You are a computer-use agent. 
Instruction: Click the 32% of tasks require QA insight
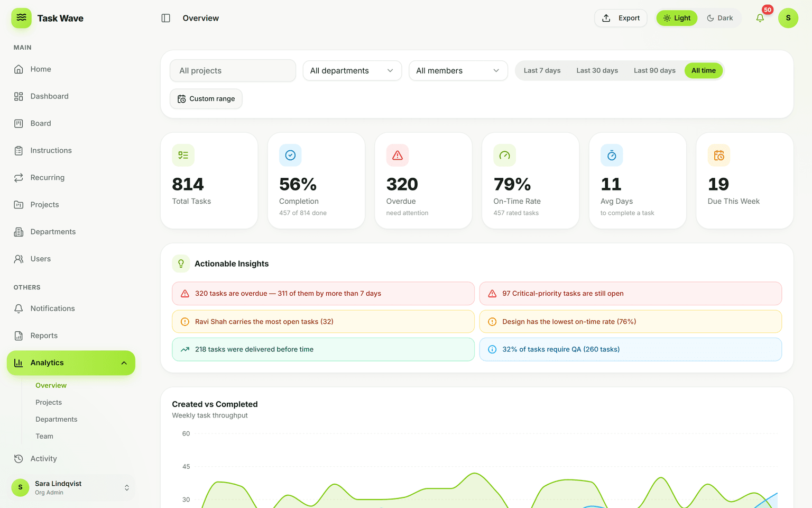pyautogui.click(x=630, y=349)
